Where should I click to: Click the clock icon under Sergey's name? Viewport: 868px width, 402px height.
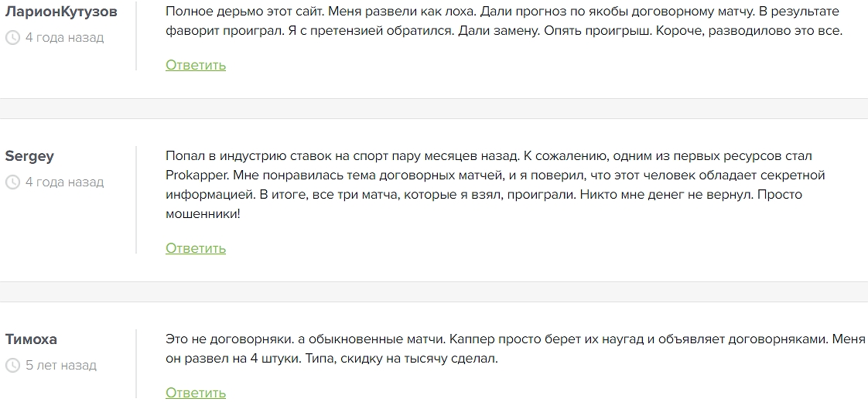12,182
